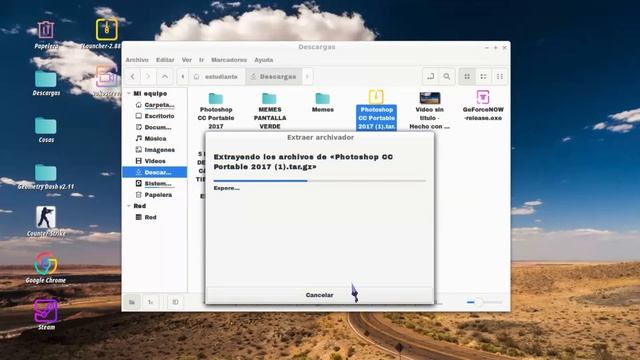Screen dimensions: 640x360
Task: Select Descargas in sidebar
Action: click(155, 172)
